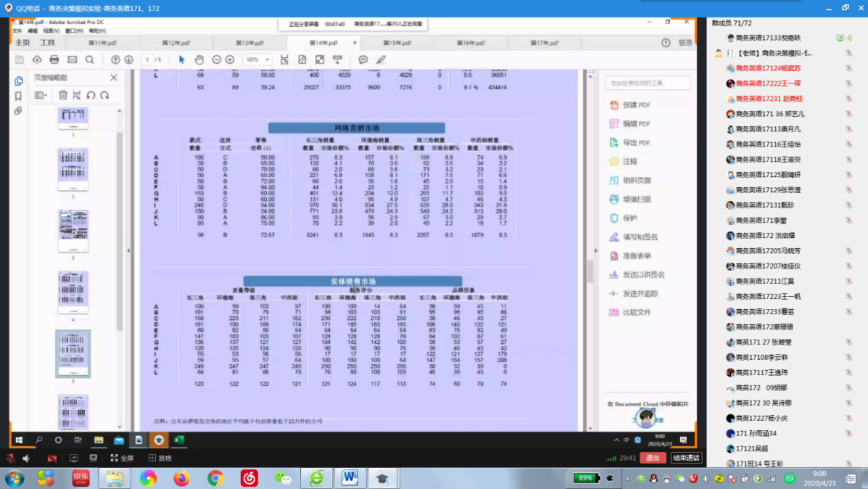Open the 窗口(W) menu
This screenshot has width=868, height=489.
click(x=75, y=31)
